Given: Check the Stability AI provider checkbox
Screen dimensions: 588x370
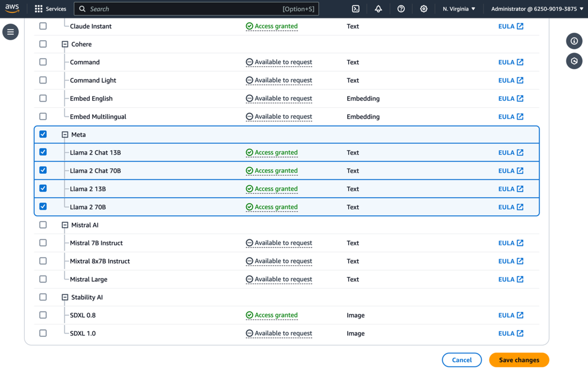Looking at the screenshot, I should (43, 297).
